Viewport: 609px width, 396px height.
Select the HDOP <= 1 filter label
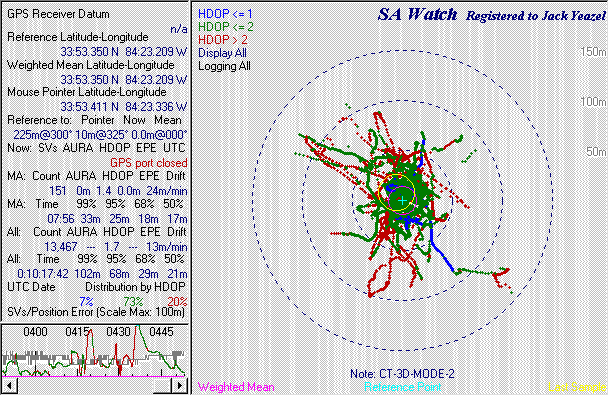coord(225,14)
